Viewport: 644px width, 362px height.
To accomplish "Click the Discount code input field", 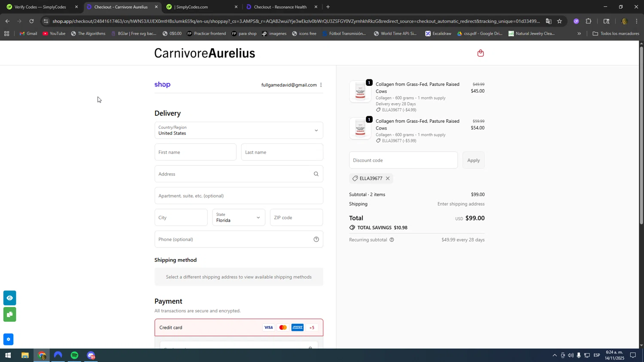I will [x=403, y=160].
